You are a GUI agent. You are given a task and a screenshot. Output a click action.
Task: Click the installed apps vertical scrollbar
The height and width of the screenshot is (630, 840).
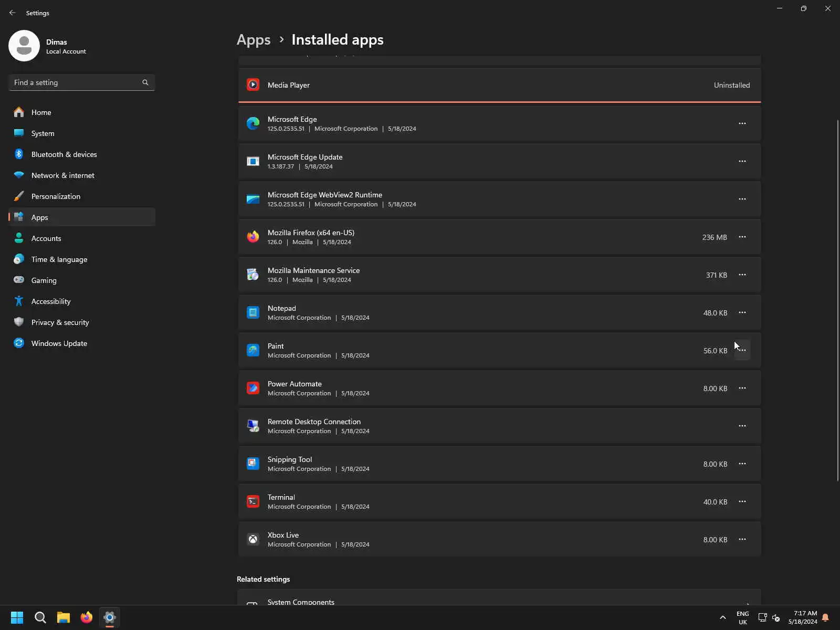[837, 299]
